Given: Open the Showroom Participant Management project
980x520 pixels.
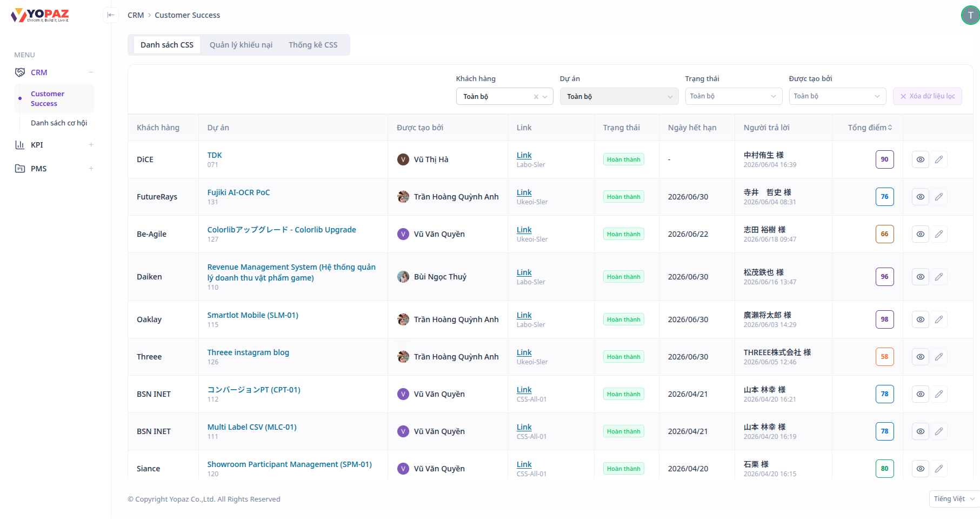Looking at the screenshot, I should (x=290, y=464).
